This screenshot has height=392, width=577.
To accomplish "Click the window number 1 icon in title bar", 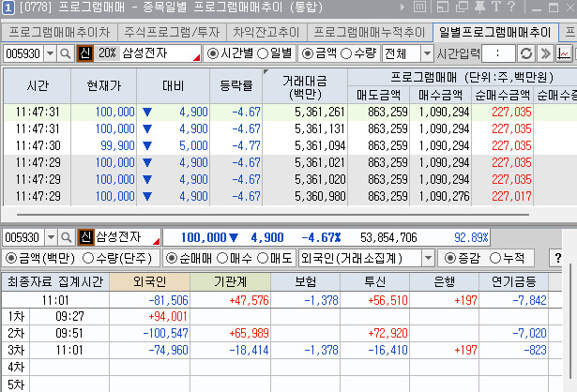I will tap(8, 8).
